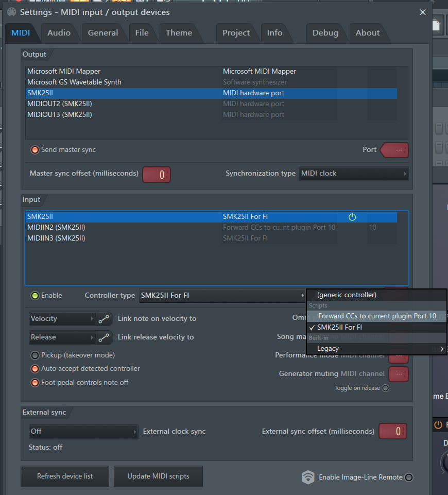This screenshot has height=495, width=448.
Task: Toggle Send master sync
Action: tap(35, 150)
